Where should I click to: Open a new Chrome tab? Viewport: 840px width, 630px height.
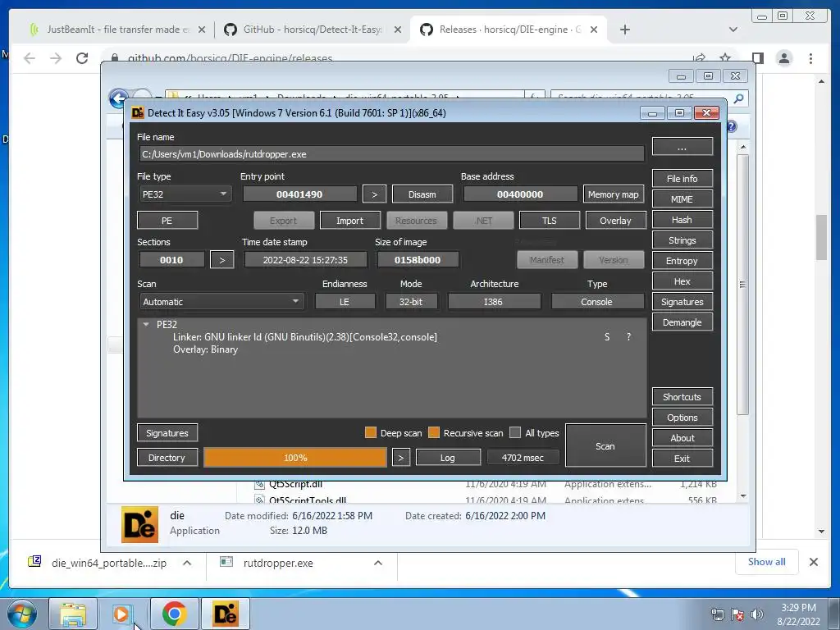pyautogui.click(x=624, y=30)
